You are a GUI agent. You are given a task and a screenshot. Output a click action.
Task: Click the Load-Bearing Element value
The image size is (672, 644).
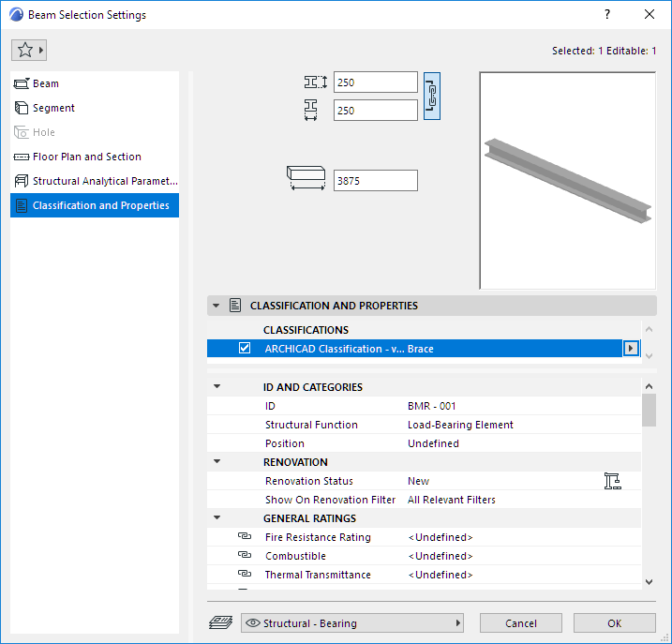[460, 425]
